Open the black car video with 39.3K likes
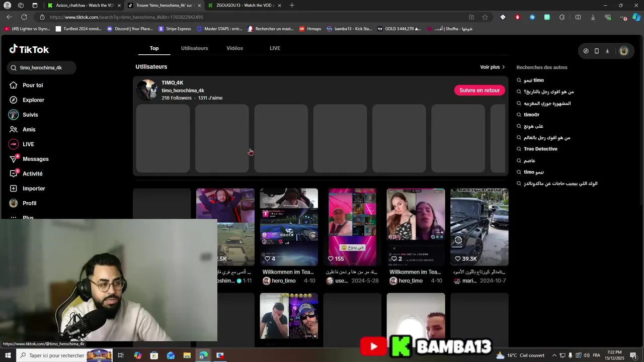Image resolution: width=644 pixels, height=362 pixels. coord(479,227)
